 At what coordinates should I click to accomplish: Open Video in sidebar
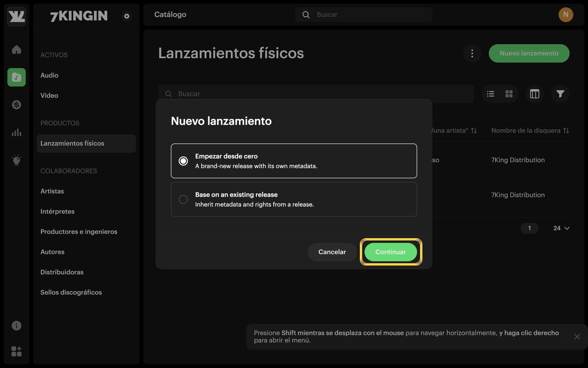coord(49,96)
